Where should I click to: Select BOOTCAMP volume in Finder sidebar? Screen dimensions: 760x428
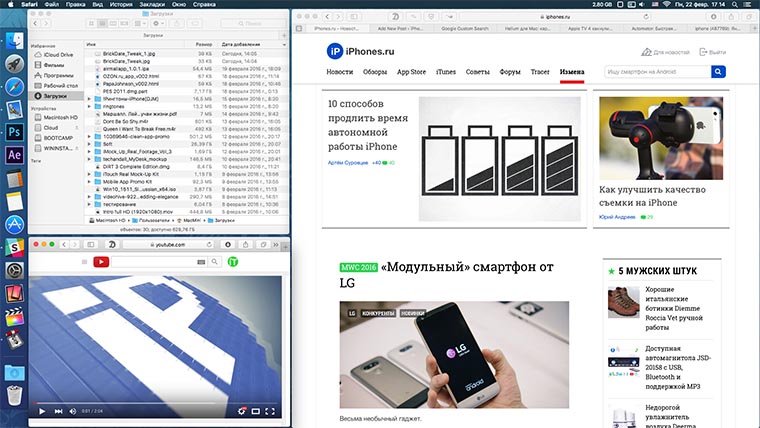click(x=53, y=138)
